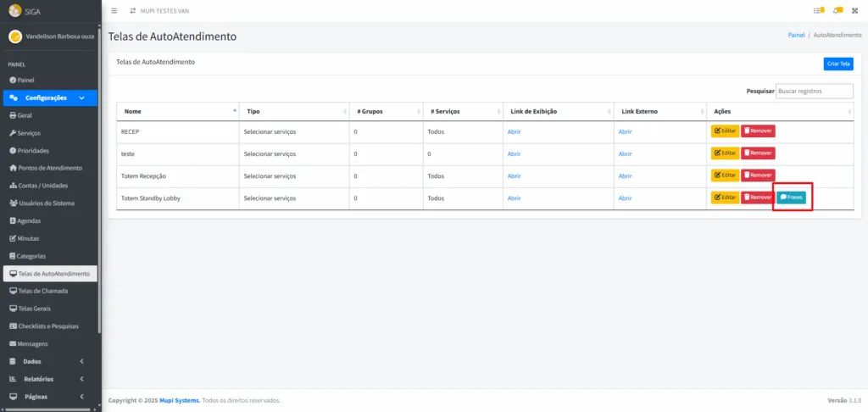
Task: Click the Buscar registros search field
Action: [x=814, y=91]
